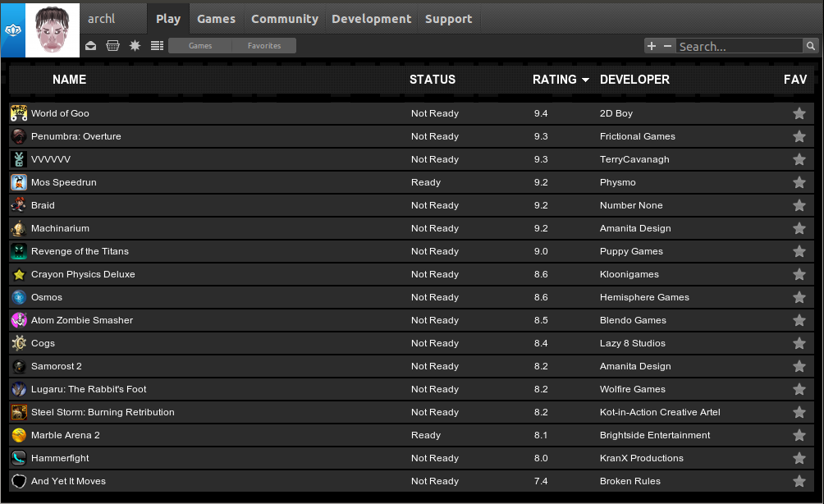Click the VVVVVV game icon
This screenshot has height=504, width=824.
click(19, 159)
